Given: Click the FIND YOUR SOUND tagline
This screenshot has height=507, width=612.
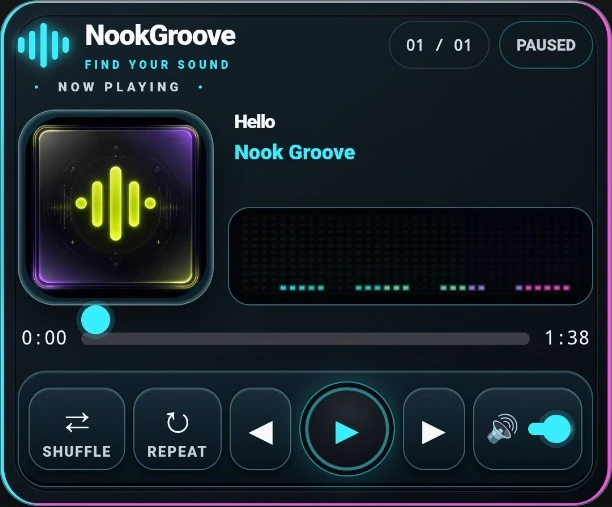Looking at the screenshot, I should (x=157, y=64).
